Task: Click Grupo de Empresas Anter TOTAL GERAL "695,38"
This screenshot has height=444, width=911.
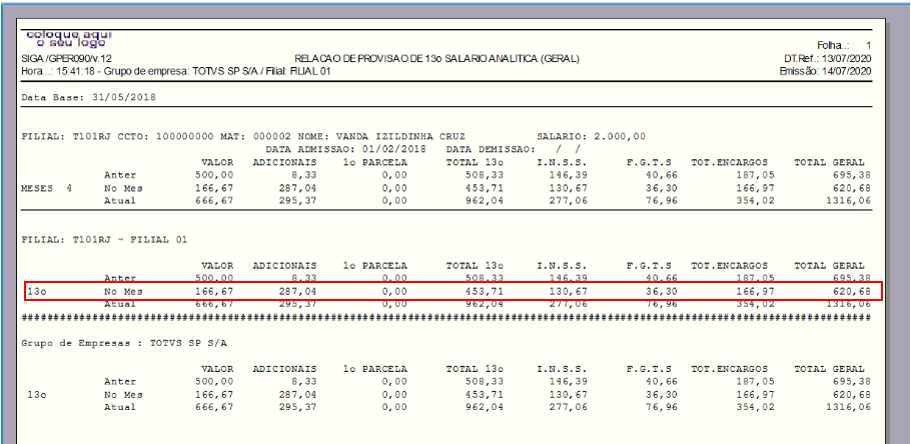Action: coord(852,382)
